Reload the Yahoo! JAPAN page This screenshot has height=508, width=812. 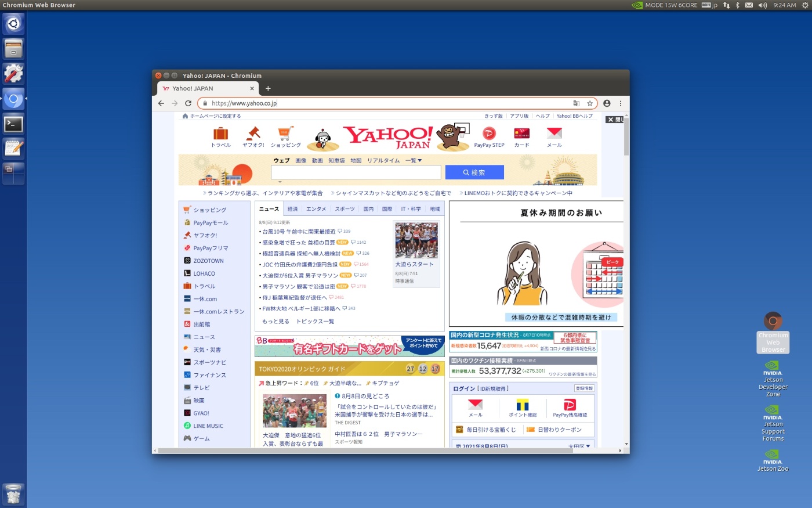[188, 103]
